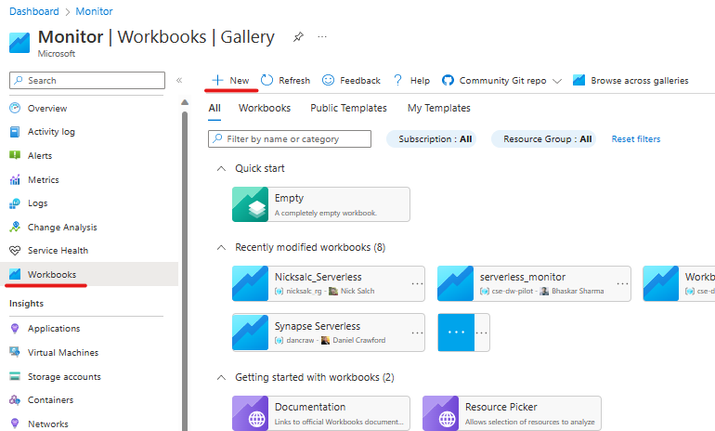
Task: Click the Alerts icon in sidebar
Action: click(x=15, y=156)
